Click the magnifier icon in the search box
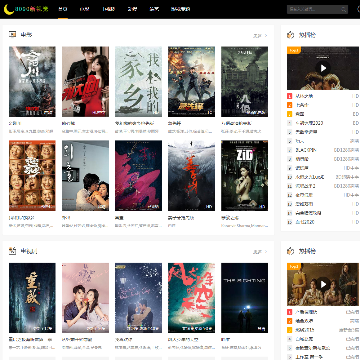 pos(343,9)
